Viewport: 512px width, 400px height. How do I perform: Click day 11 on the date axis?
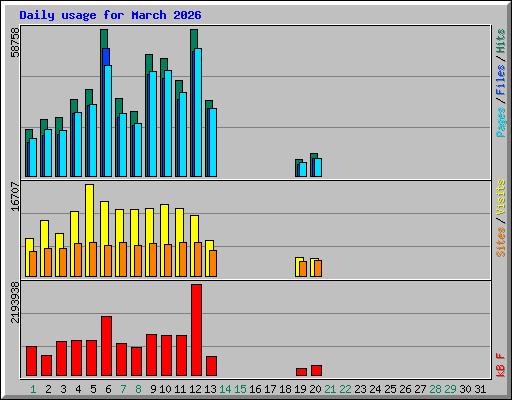pyautogui.click(x=180, y=389)
